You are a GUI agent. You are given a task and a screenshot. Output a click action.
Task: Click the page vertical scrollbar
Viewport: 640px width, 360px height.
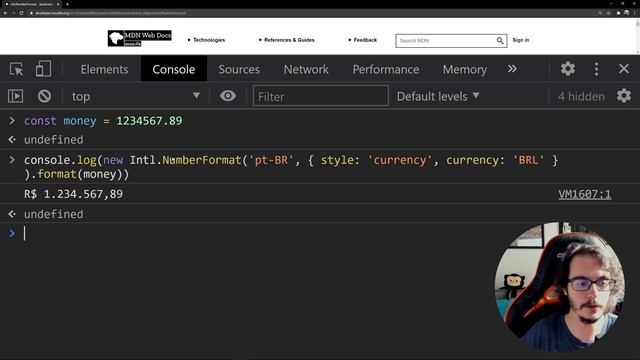pos(638,36)
